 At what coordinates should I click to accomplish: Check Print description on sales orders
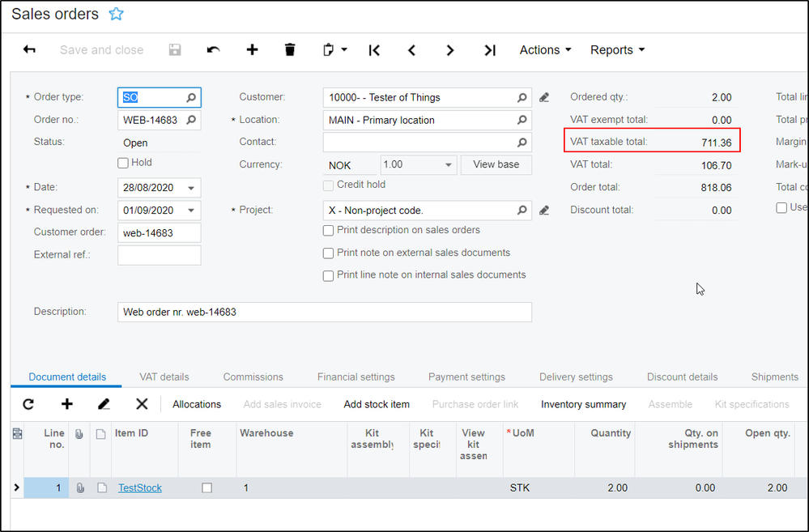329,231
